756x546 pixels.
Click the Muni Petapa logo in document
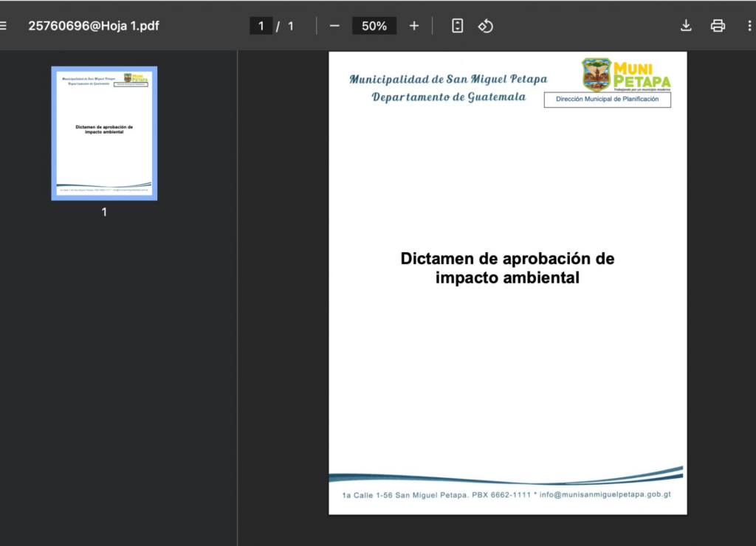626,75
